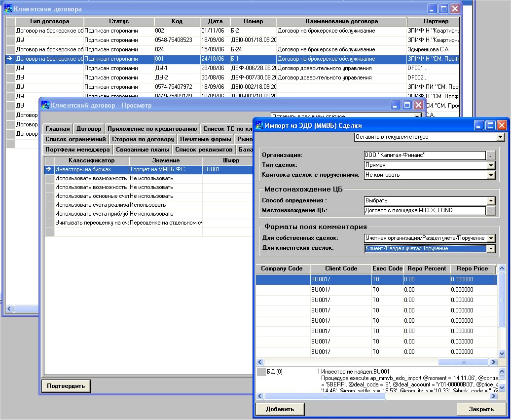
Task: Click left arrow of import table horizontal scrollbar
Action: tap(260, 362)
